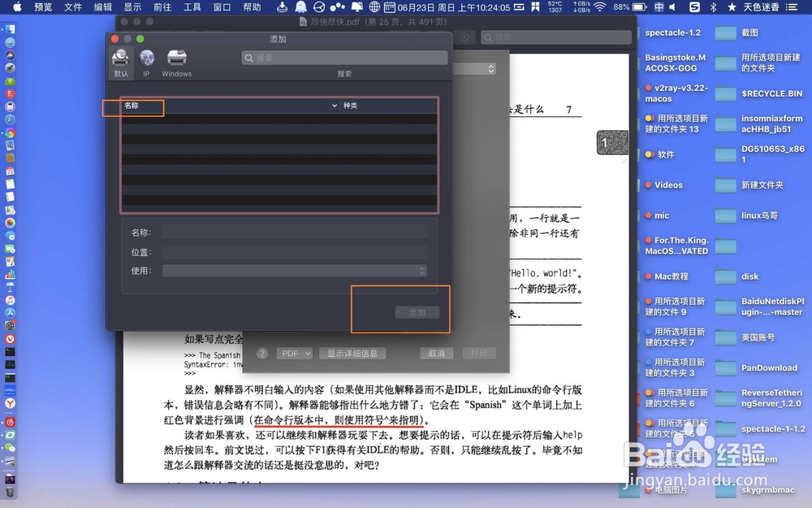The width and height of the screenshot is (812, 508).
Task: Click the 添加 button in the dialog
Action: click(417, 312)
